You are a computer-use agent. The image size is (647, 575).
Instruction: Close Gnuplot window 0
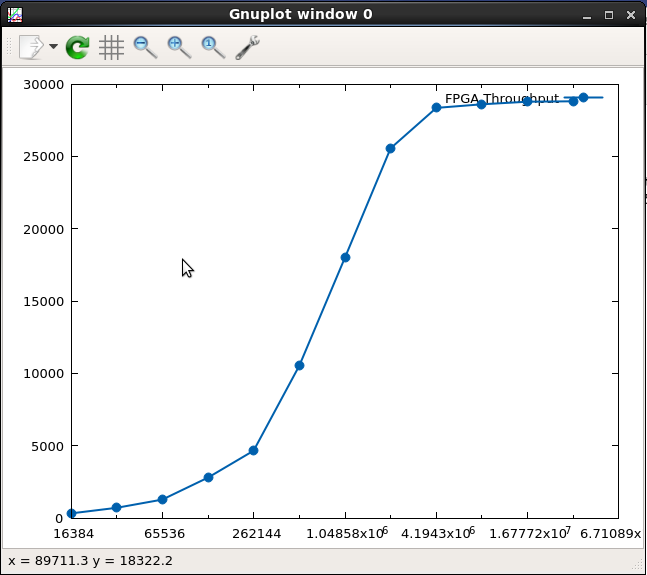point(631,14)
